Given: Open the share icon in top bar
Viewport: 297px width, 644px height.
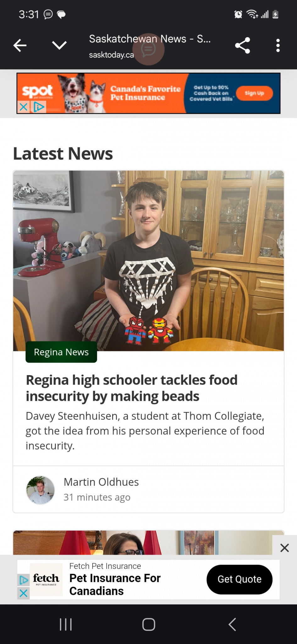Looking at the screenshot, I should 243,46.
